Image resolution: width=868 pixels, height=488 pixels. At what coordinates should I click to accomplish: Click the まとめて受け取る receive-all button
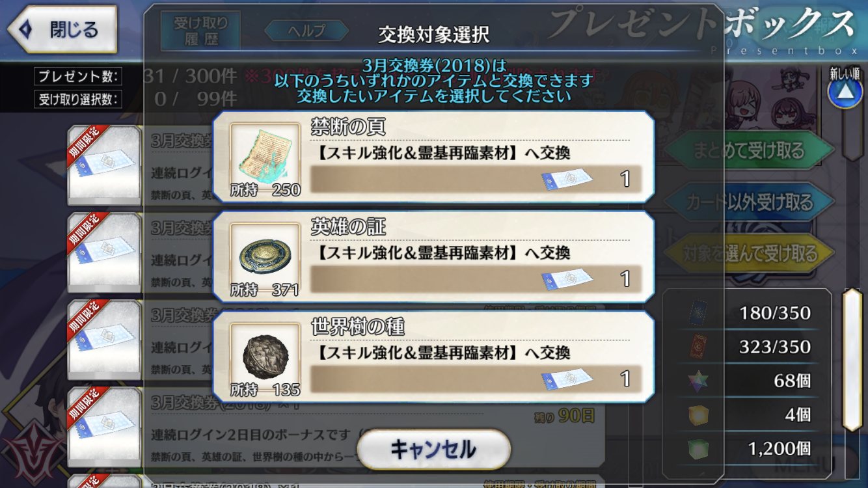748,150
